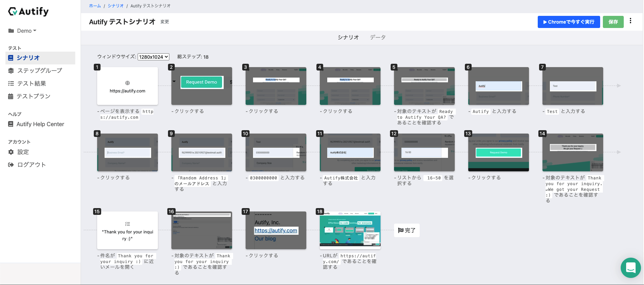Click step 2 description クリックする
Screen dimensions: 644x285
coord(189,111)
